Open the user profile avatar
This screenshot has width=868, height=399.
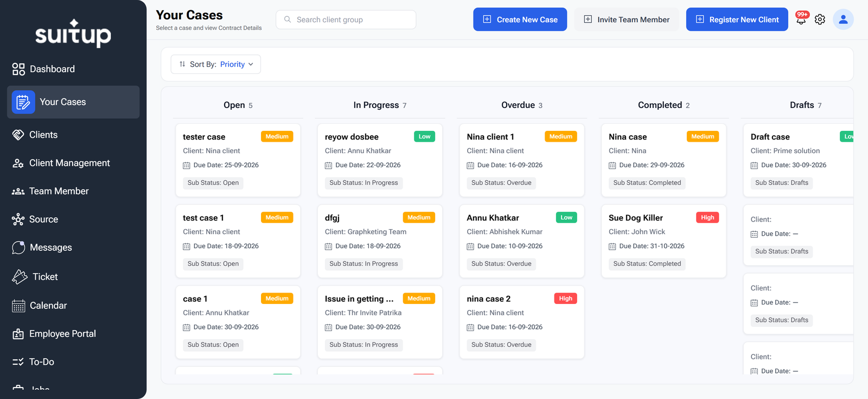[x=843, y=20]
